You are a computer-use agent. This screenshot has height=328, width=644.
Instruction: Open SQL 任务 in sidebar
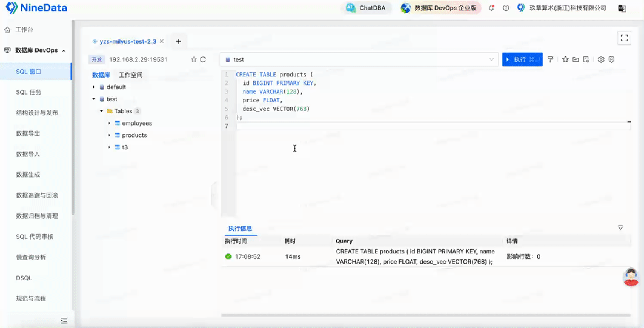click(28, 92)
